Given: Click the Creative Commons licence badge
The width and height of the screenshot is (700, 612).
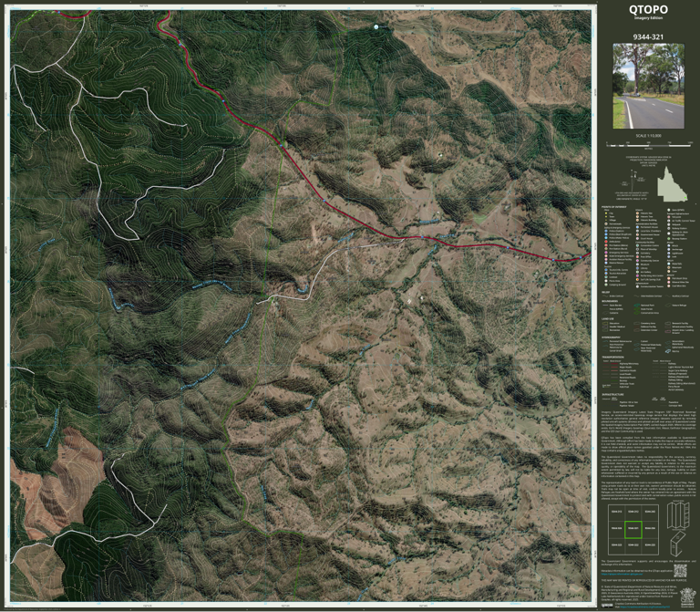Looking at the screenshot, I should point(607,606).
